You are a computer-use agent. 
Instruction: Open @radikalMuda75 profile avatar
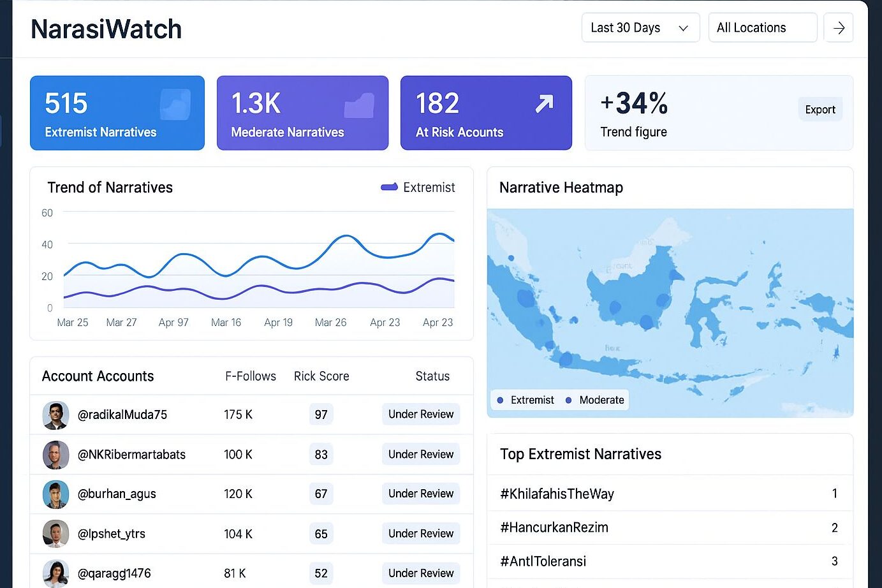click(55, 415)
